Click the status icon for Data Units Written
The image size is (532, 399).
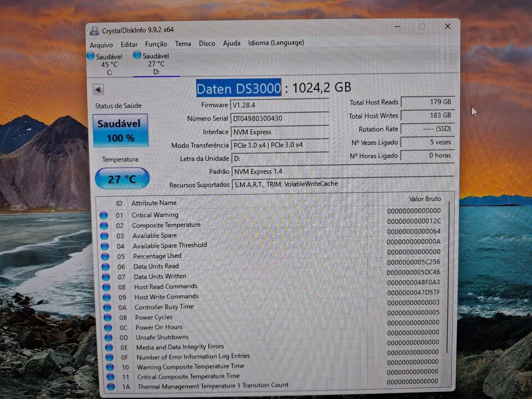coord(106,277)
